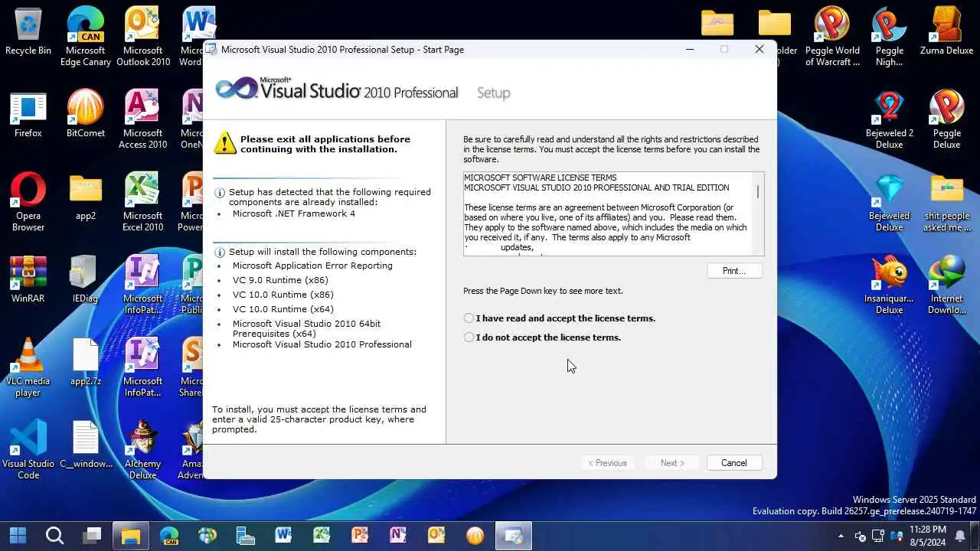Show hidden icons in the system tray
This screenshot has width=980, height=551.
click(x=841, y=536)
